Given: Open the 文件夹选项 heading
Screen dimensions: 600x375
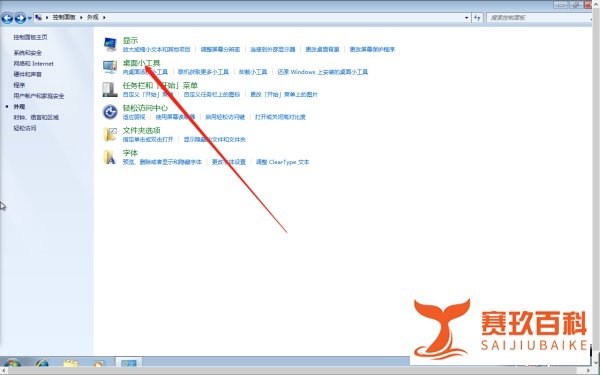Looking at the screenshot, I should click(141, 130).
